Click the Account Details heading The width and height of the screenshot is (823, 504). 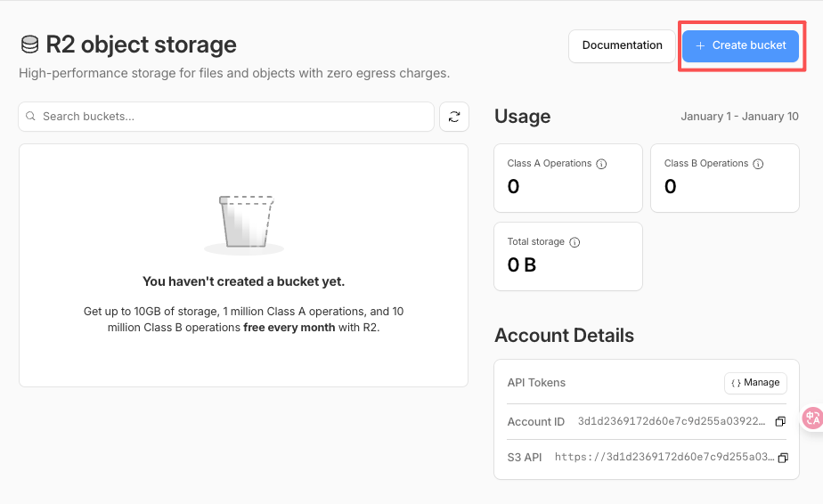[x=564, y=336]
